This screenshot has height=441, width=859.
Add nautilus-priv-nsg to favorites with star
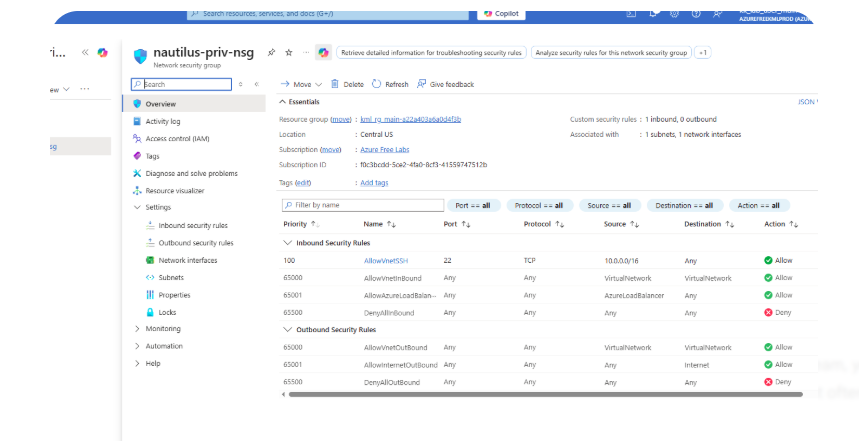coord(289,53)
